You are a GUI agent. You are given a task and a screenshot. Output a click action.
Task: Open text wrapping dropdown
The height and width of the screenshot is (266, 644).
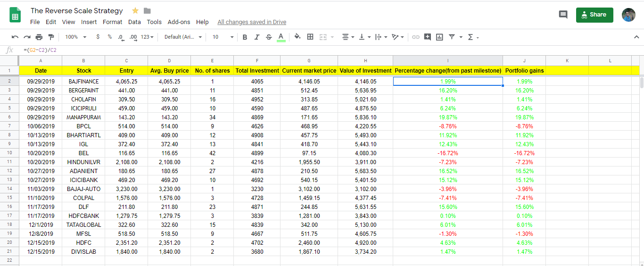tap(381, 37)
